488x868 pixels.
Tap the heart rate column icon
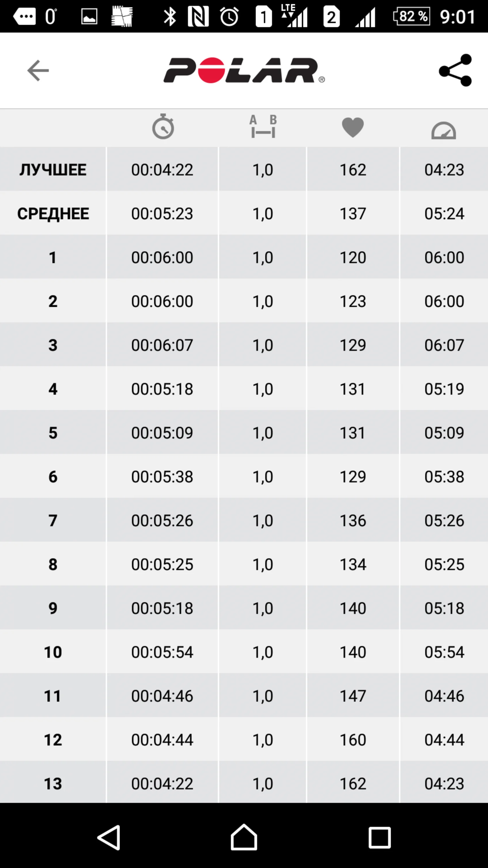[353, 127]
